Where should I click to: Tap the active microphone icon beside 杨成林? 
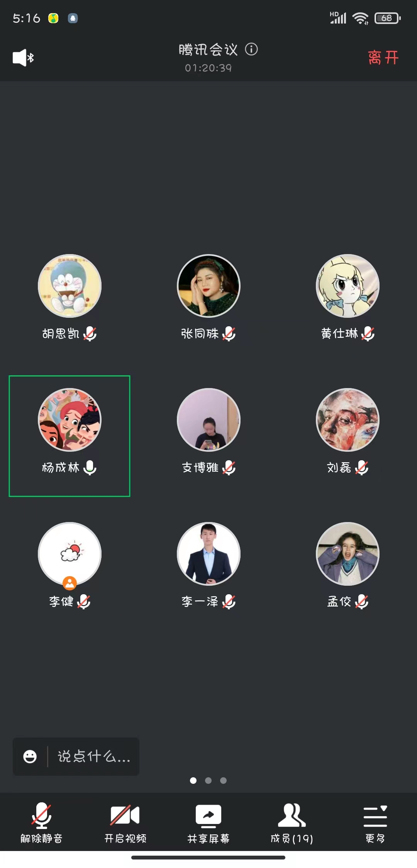coord(90,468)
